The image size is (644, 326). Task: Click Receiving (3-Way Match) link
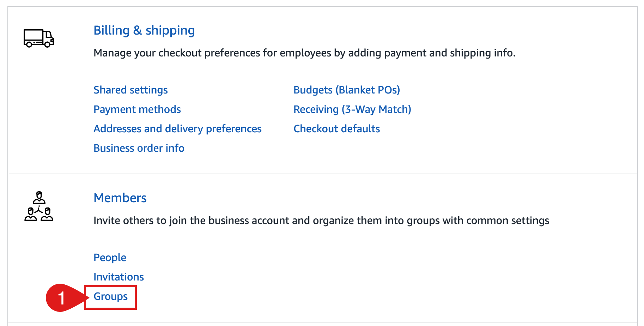352,109
